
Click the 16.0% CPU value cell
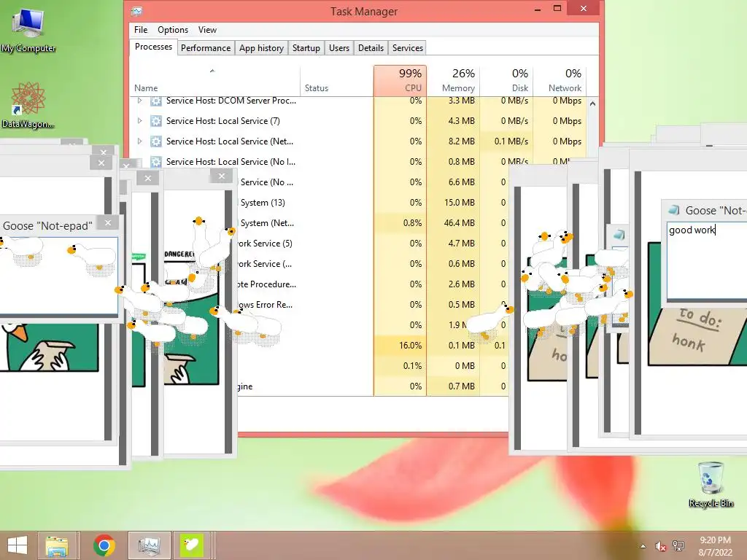[400, 346]
